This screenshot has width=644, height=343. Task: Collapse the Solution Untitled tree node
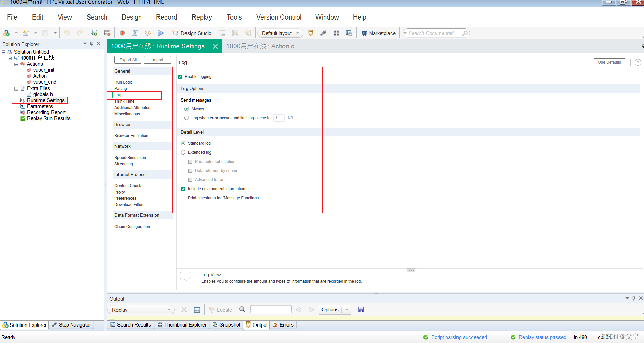(x=4, y=52)
